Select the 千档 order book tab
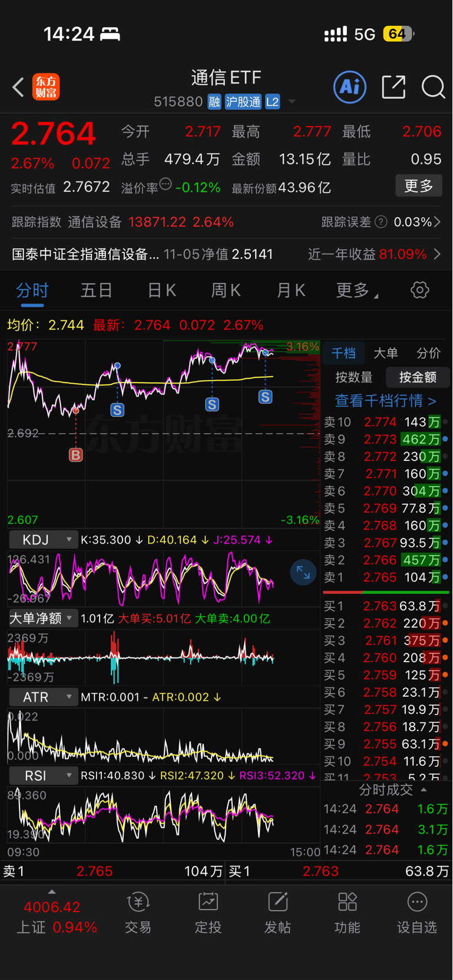This screenshot has height=980, width=453. click(x=343, y=353)
